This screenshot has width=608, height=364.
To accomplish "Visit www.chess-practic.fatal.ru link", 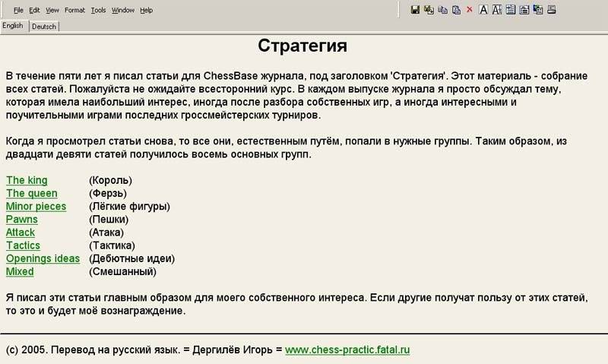I will [x=347, y=350].
